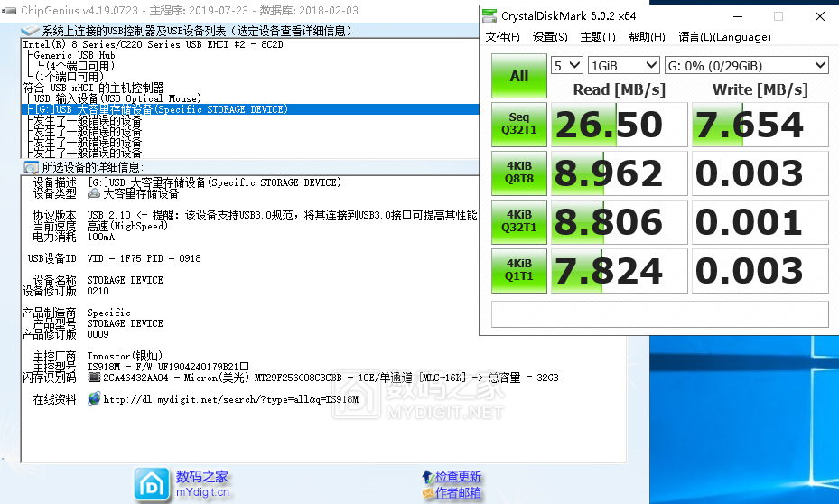Open the 1GiB test size dropdown

point(623,66)
